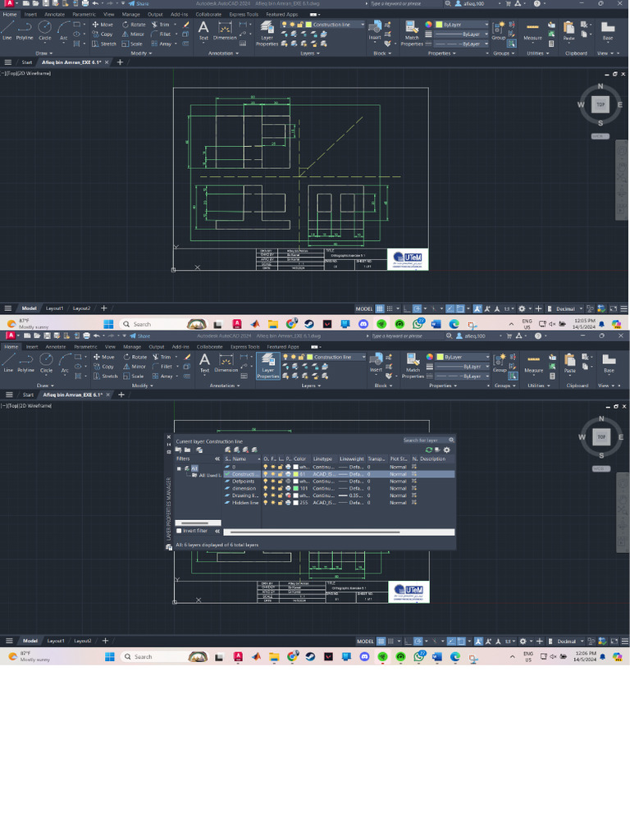Open settings gear in Layer Properties Manager
The height and width of the screenshot is (840, 630).
[x=447, y=450]
